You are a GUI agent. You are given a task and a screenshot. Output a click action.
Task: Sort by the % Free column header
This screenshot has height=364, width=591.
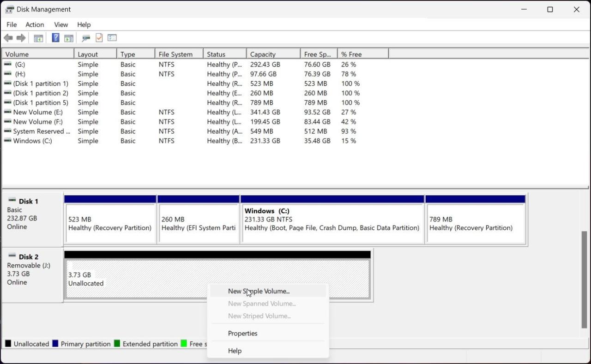[x=363, y=54]
